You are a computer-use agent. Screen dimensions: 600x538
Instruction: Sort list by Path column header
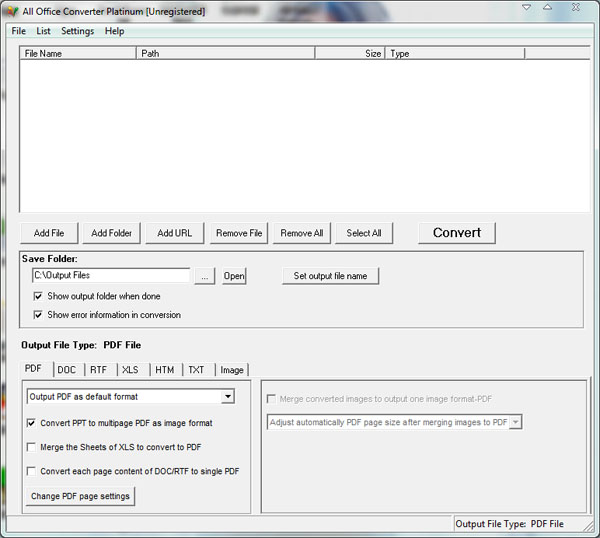226,54
